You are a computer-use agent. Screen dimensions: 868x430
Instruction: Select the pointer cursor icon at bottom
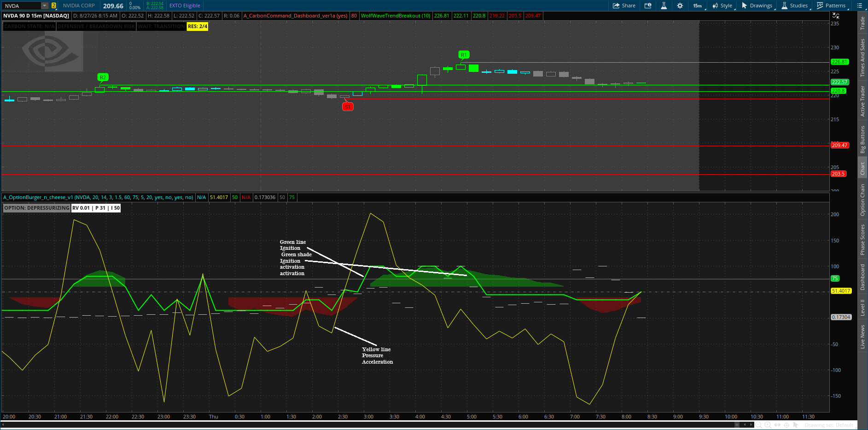[796, 425]
